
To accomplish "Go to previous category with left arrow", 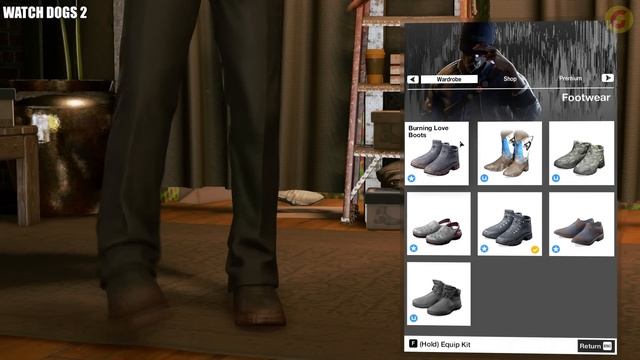I will click(413, 79).
